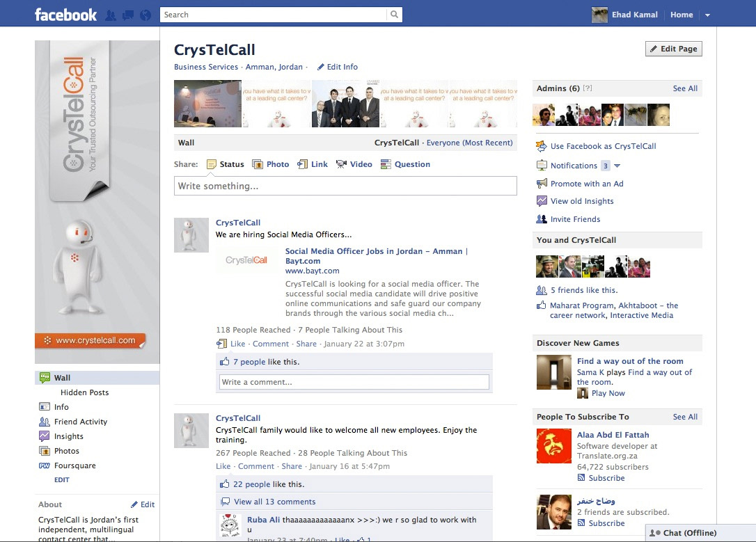
Task: Click Amman, Jordan location link
Action: click(274, 67)
